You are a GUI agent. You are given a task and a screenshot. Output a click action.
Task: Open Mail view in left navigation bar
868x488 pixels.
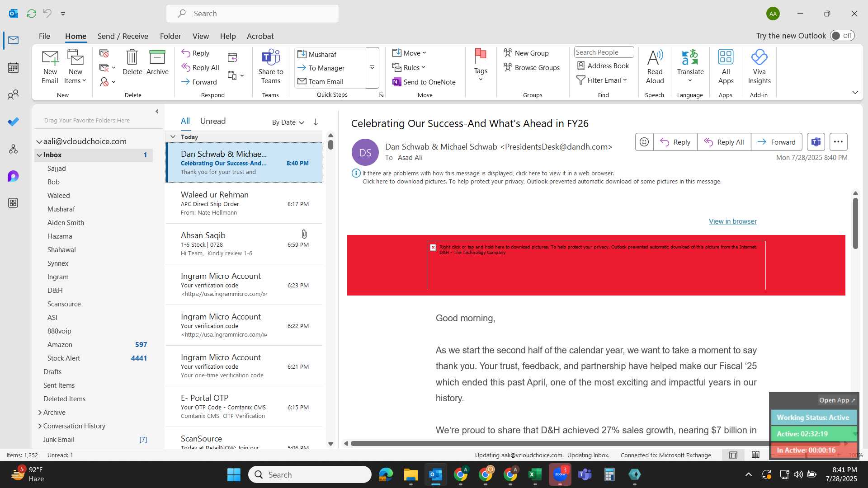point(13,40)
